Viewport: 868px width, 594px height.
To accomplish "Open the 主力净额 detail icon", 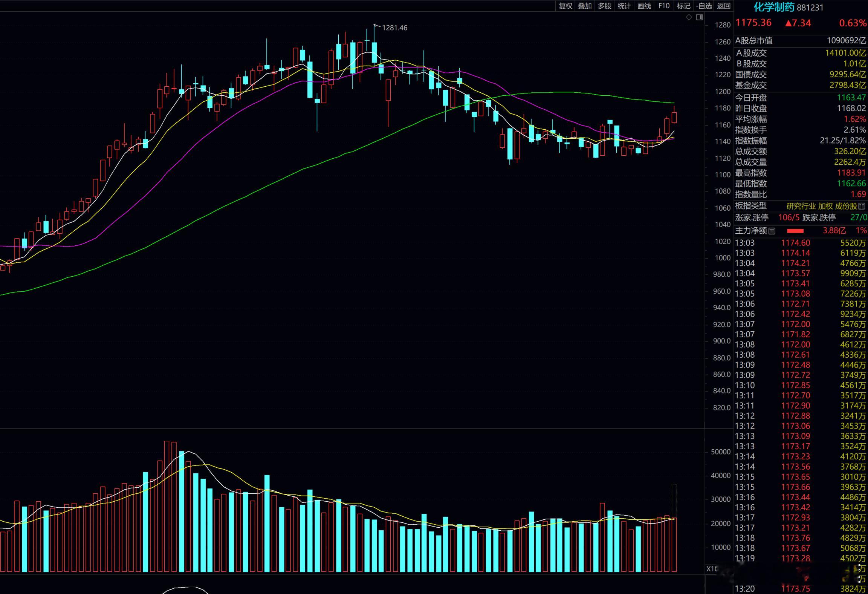I will [x=772, y=231].
